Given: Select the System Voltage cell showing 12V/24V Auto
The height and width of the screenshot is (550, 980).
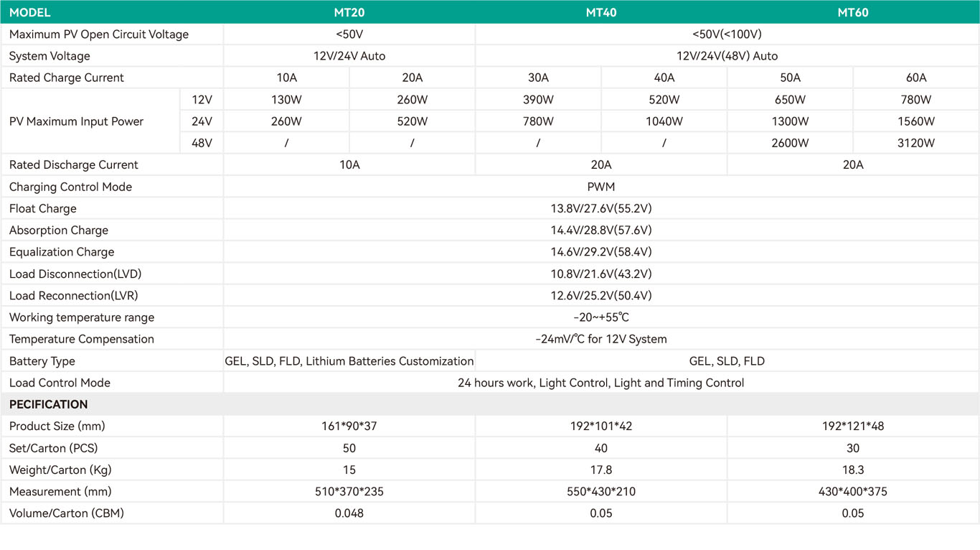Looking at the screenshot, I should tap(349, 55).
